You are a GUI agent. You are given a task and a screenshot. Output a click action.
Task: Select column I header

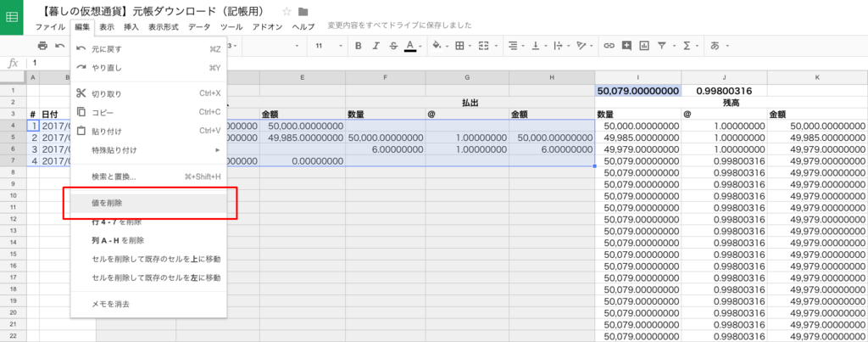click(637, 76)
